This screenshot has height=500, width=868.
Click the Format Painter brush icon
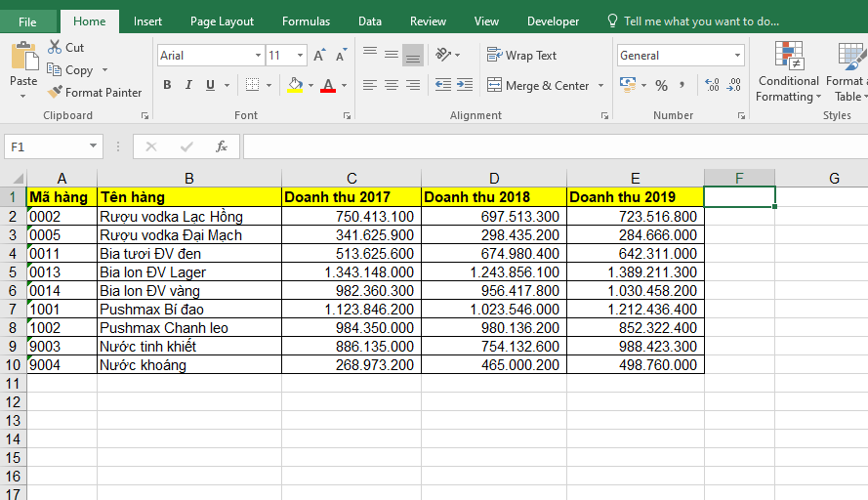(x=55, y=93)
